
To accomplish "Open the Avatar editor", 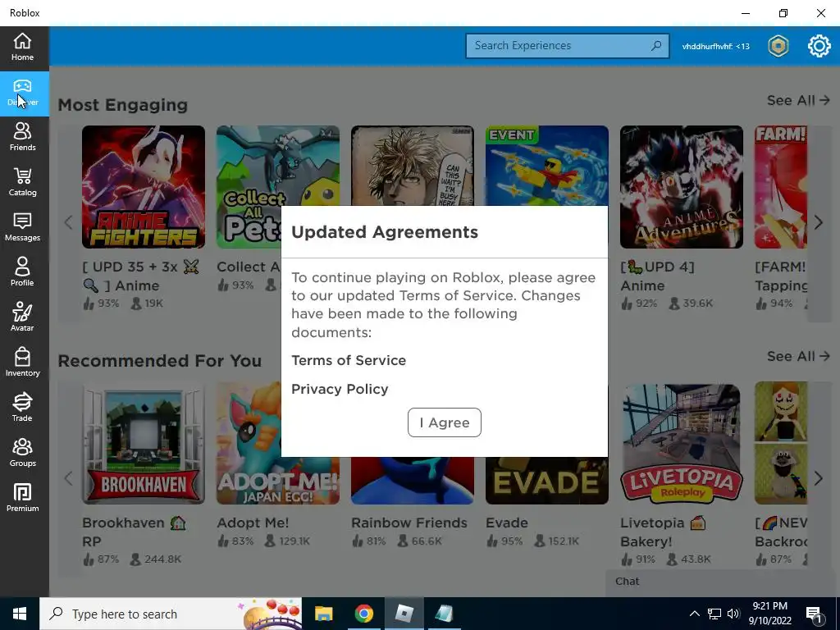I will pyautogui.click(x=22, y=317).
